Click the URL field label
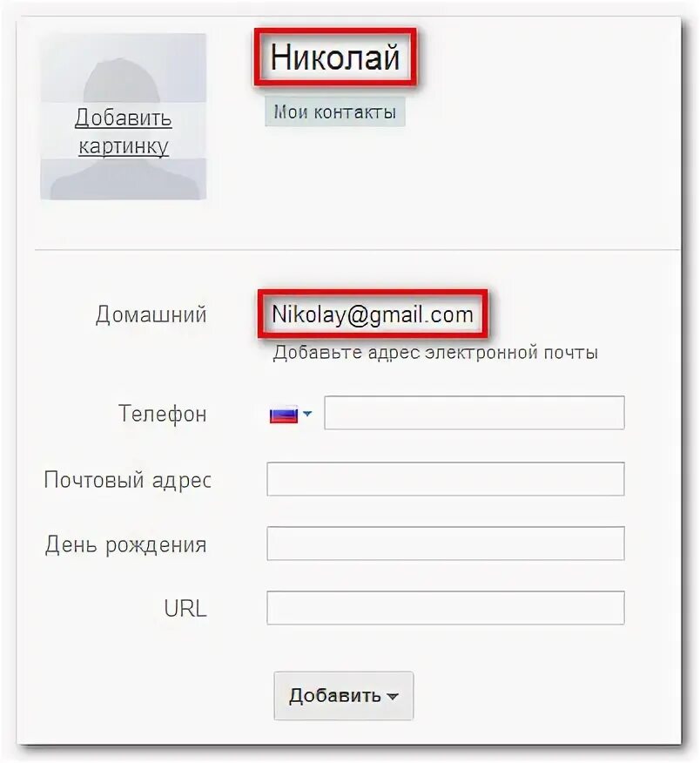Viewport: 700px width, 763px height. 185,608
